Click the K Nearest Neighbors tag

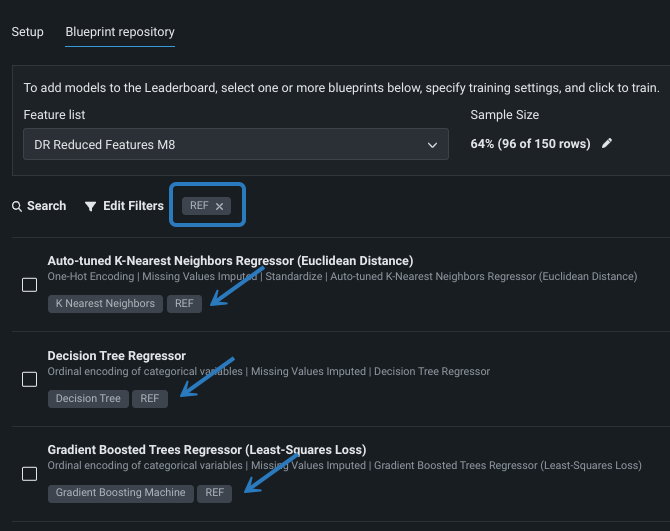pyautogui.click(x=105, y=304)
